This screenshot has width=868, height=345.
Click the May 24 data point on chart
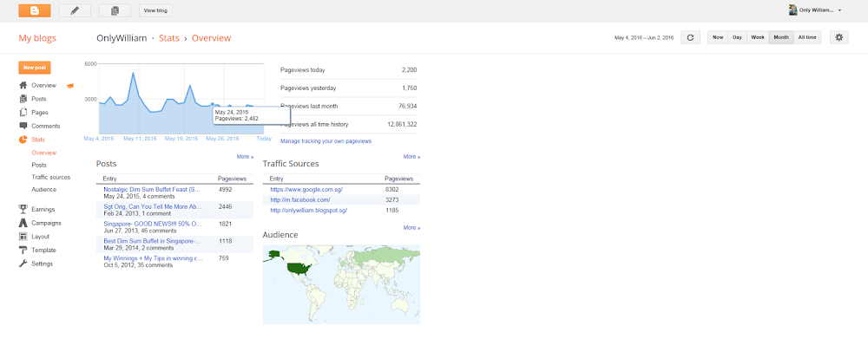212,104
